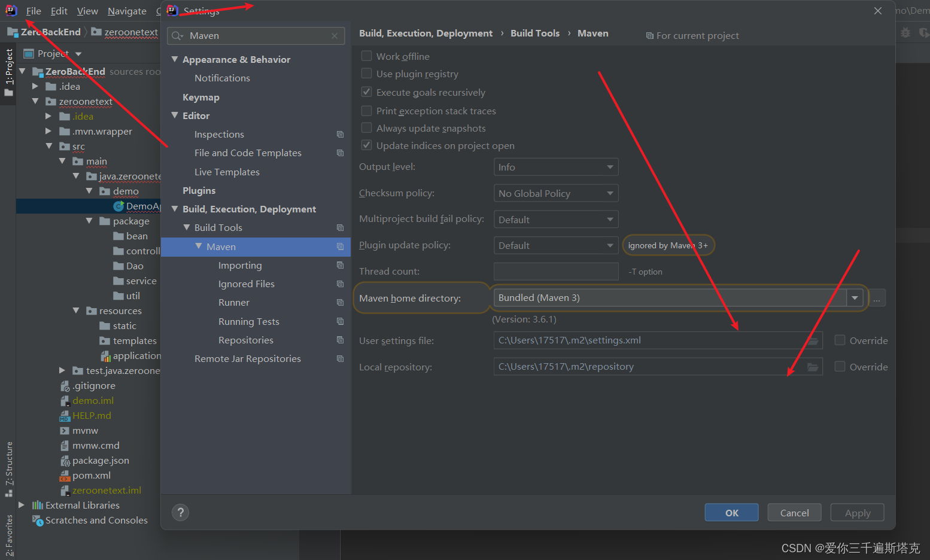Enable Always update snapshots checkbox
The height and width of the screenshot is (560, 930).
tap(367, 128)
